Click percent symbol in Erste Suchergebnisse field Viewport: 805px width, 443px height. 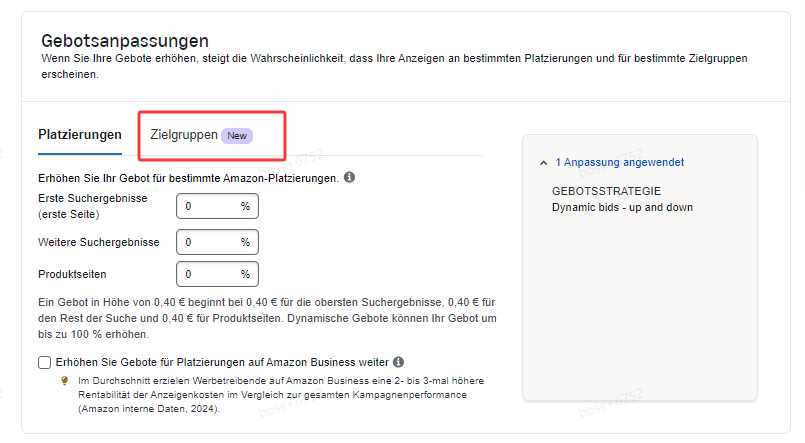[245, 206]
